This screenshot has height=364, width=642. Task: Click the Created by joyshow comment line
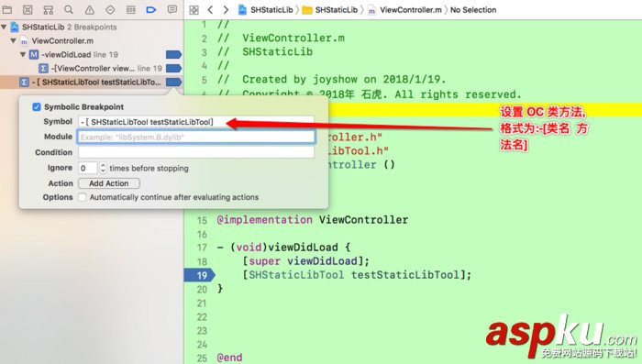[x=332, y=79]
